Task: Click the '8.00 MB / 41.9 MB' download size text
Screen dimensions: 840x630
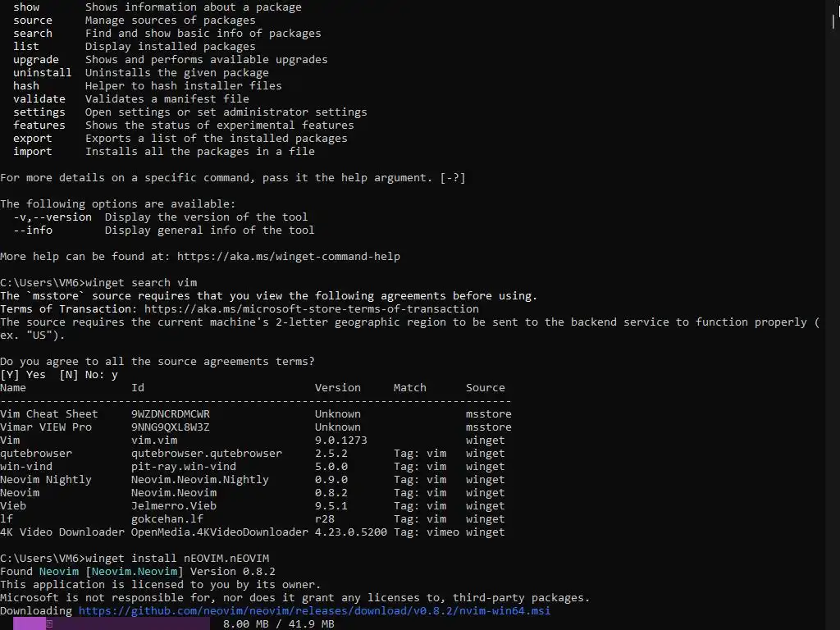Action: click(279, 624)
